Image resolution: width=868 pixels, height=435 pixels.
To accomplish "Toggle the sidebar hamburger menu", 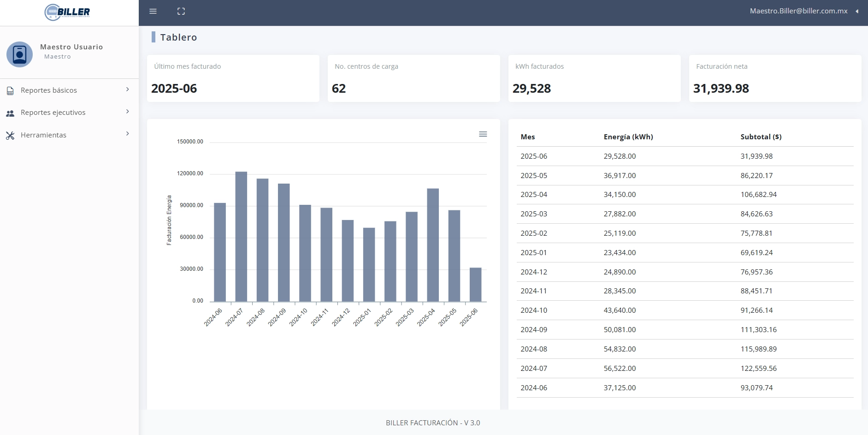I will point(153,11).
